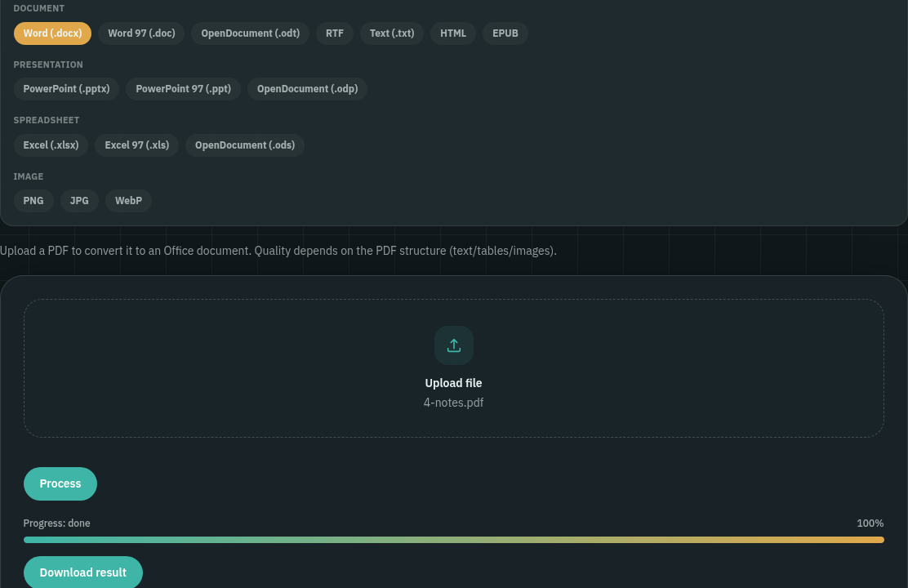Select Excel (.xlsx) format
908x588 pixels.
coord(51,145)
